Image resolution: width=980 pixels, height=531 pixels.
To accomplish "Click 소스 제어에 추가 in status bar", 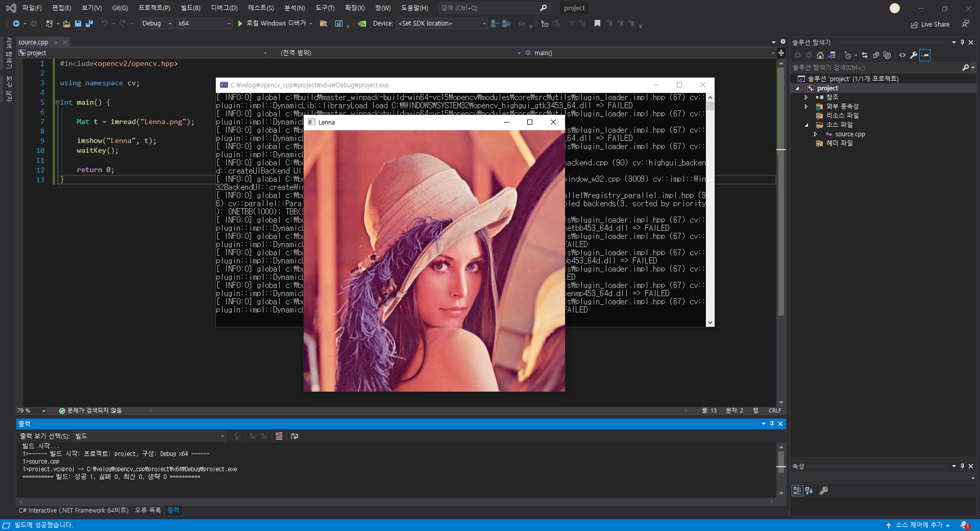I will [x=919, y=525].
